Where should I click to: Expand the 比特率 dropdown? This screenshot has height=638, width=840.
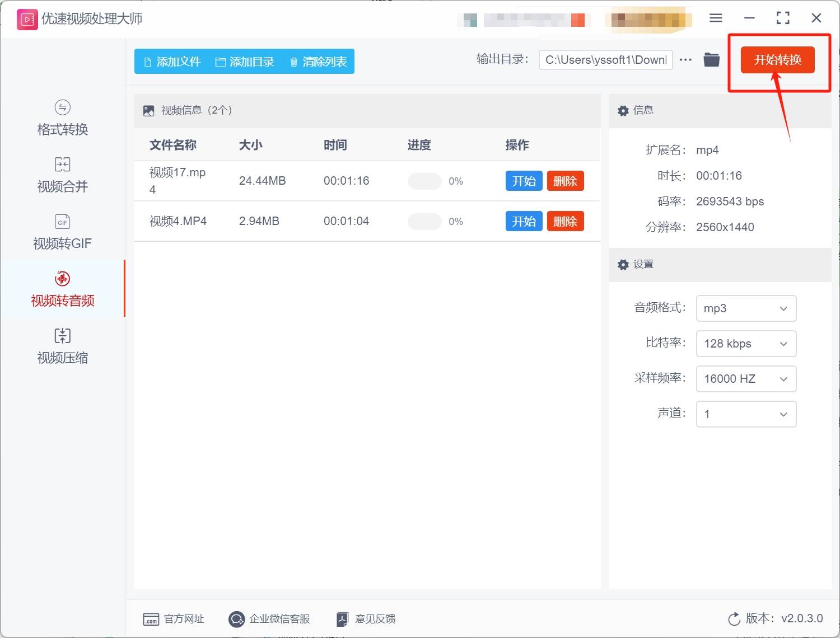[x=746, y=344]
